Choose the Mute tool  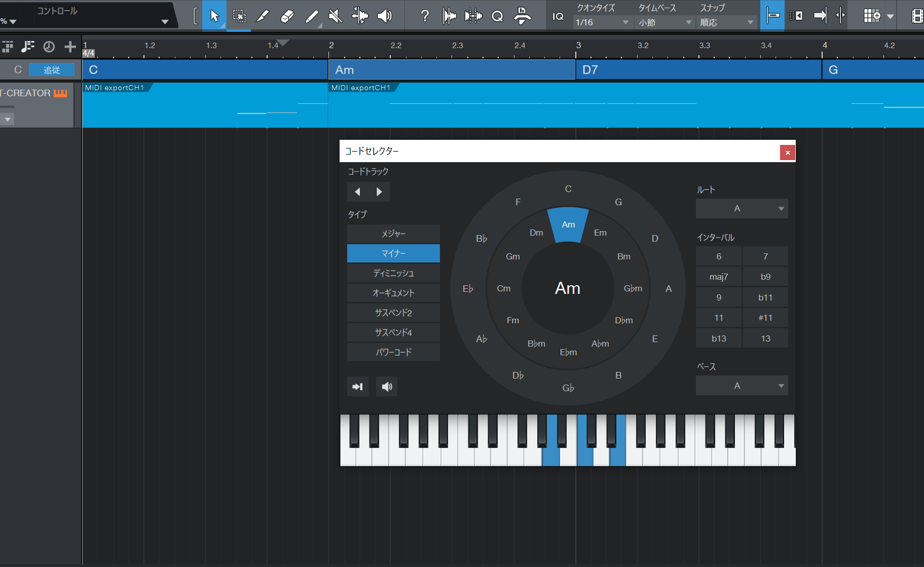tap(335, 16)
